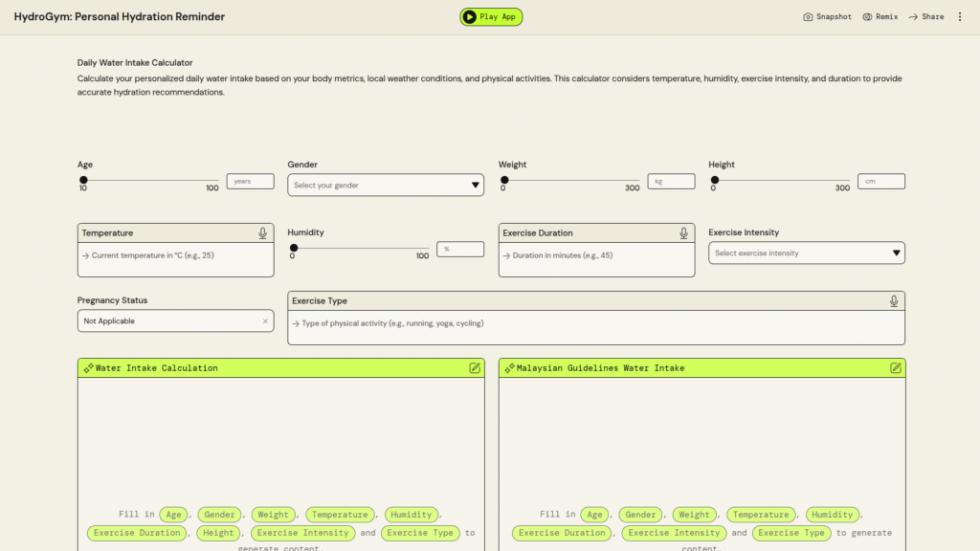Screen dimensions: 980x551
Task: Click the Exercise Type text field
Action: coord(595,324)
